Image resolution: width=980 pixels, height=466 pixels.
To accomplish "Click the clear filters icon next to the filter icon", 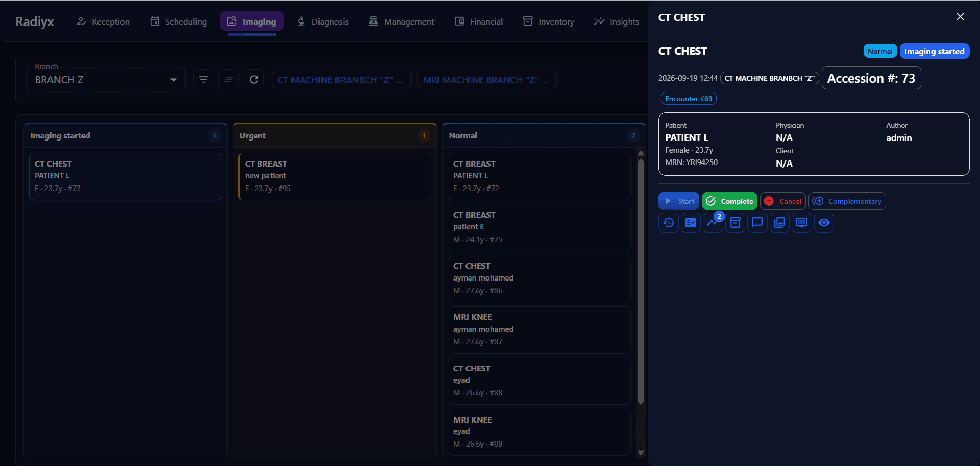I will 229,80.
